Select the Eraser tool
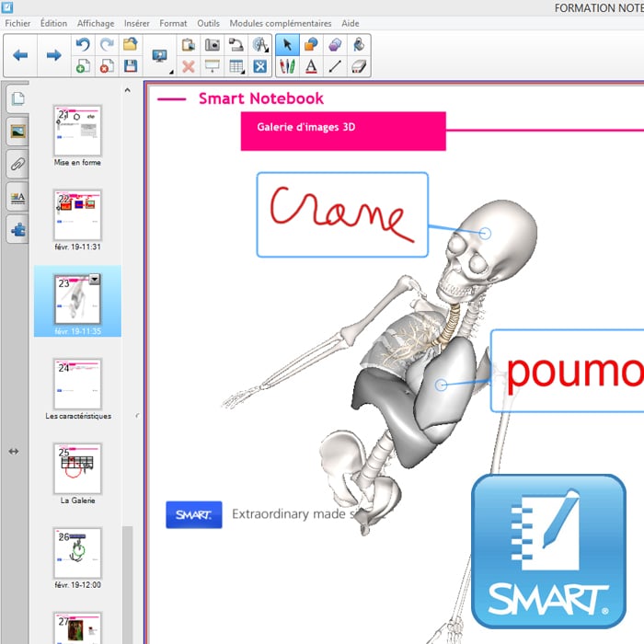The width and height of the screenshot is (644, 644). coord(359,66)
